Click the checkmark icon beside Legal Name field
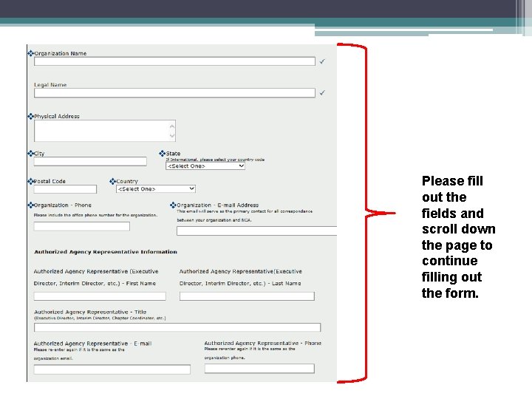The height and width of the screenshot is (399, 532). [322, 92]
